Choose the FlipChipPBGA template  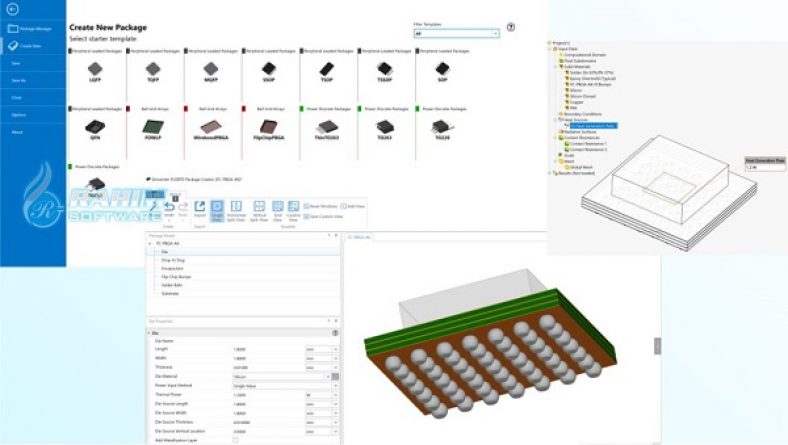coord(269,129)
